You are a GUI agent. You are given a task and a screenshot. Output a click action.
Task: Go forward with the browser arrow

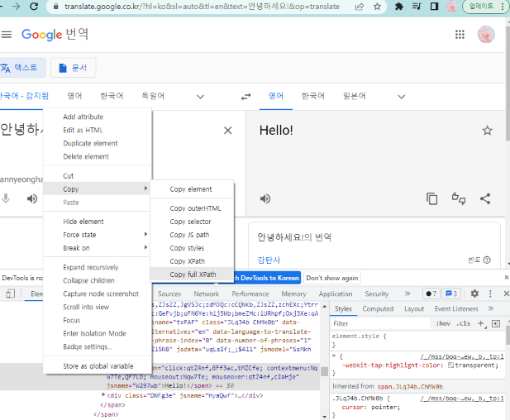click(x=16, y=6)
